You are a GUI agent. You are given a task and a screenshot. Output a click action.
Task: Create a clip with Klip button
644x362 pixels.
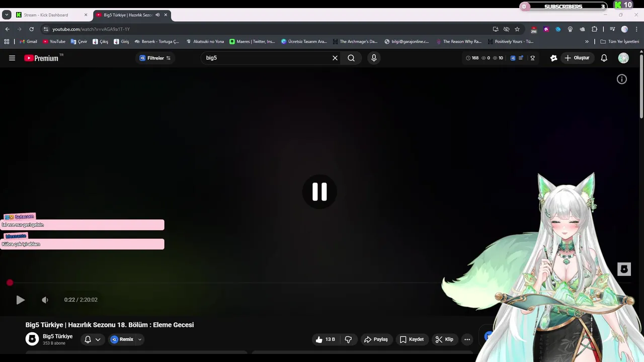tap(444, 339)
